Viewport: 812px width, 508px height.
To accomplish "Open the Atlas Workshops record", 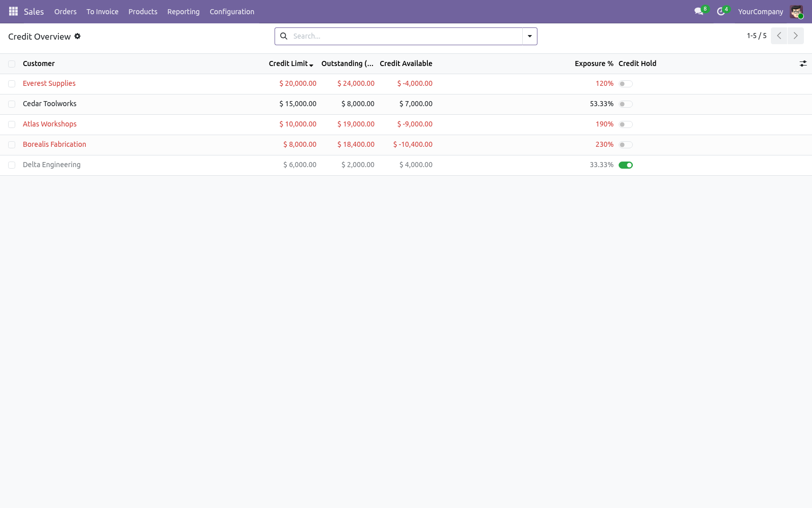I will [50, 124].
